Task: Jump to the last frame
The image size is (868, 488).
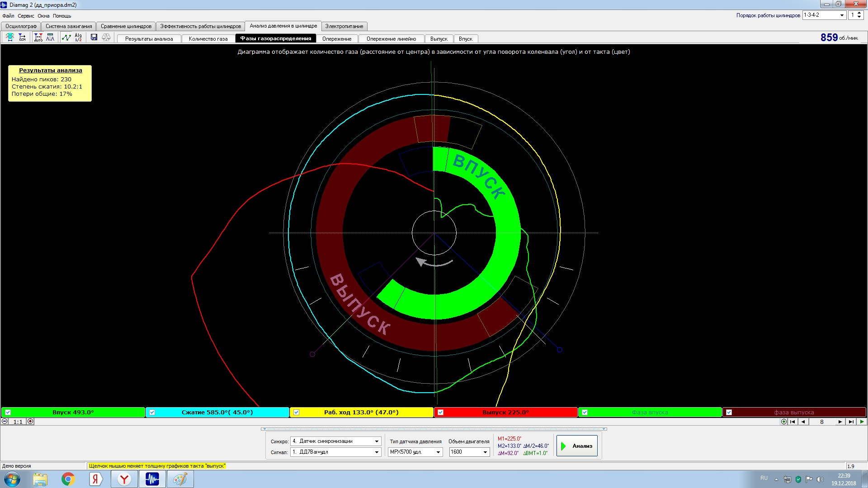Action: [x=851, y=422]
